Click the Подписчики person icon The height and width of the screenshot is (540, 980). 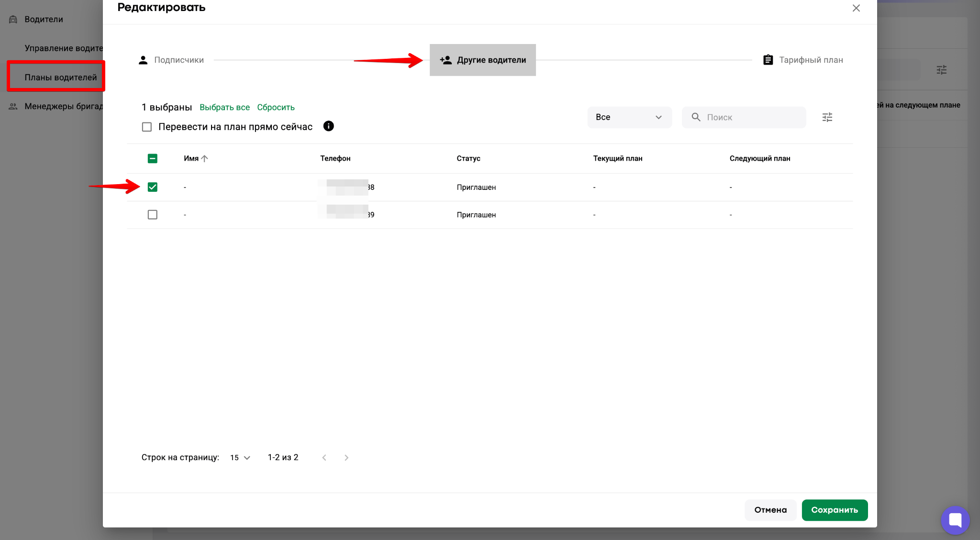143,60
